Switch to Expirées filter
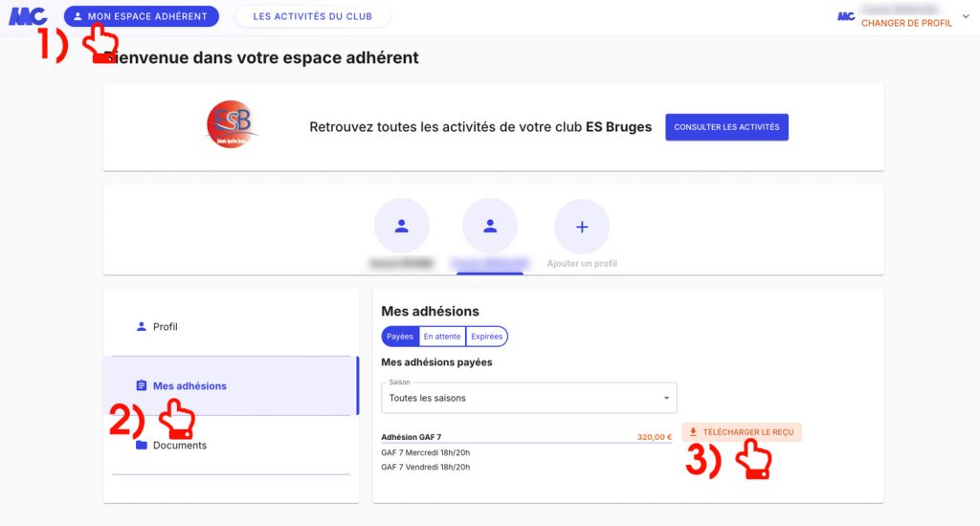The height and width of the screenshot is (526, 980). pos(487,336)
